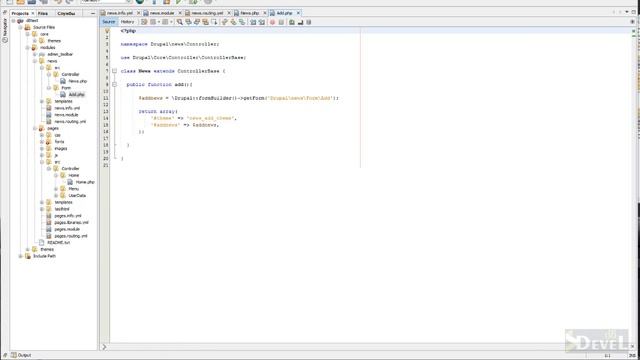Click the last icon in editor toolbar
640x360 pixels.
(x=309, y=22)
